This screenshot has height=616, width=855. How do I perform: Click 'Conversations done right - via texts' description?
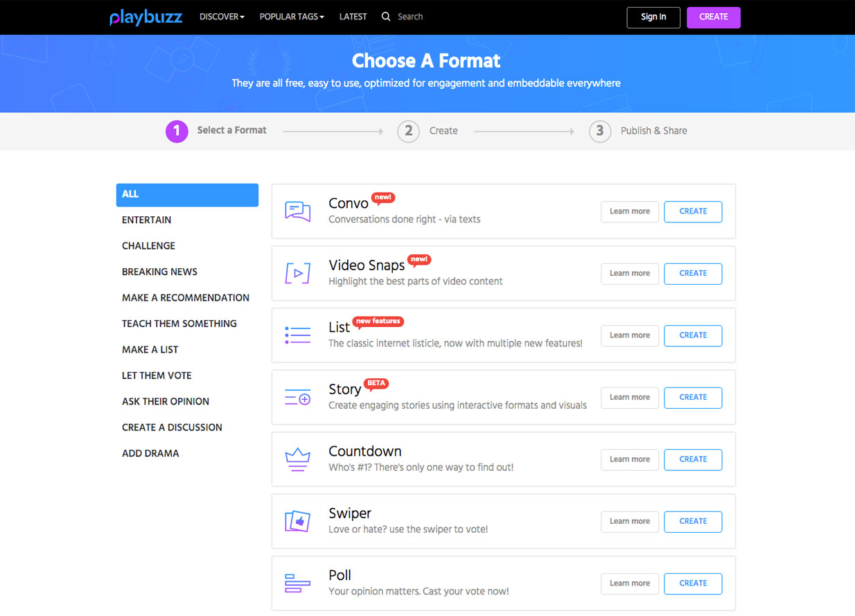(x=405, y=220)
